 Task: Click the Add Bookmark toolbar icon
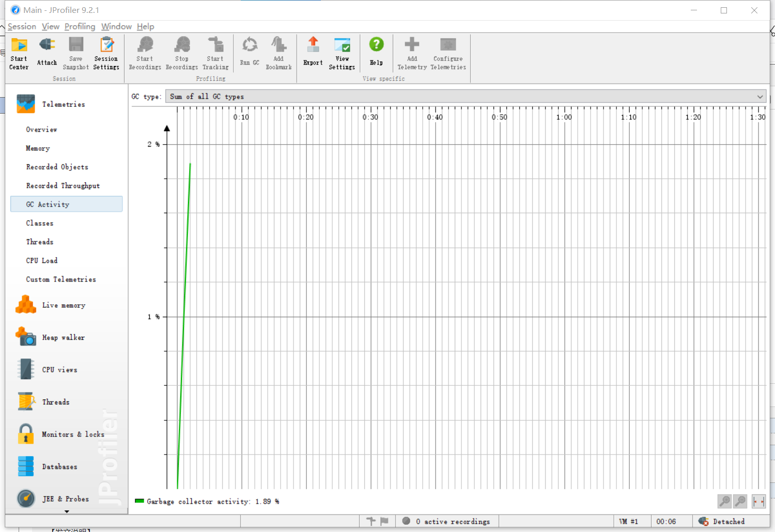pos(279,53)
